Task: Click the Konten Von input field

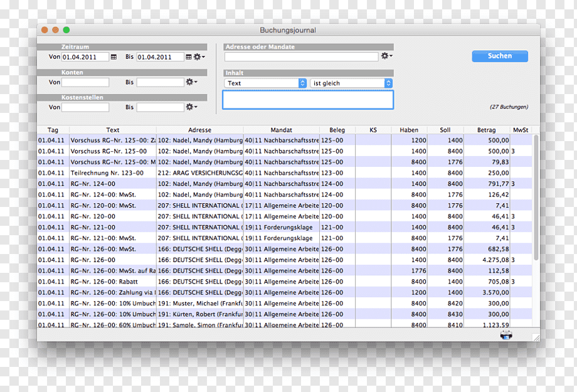Action: point(85,82)
